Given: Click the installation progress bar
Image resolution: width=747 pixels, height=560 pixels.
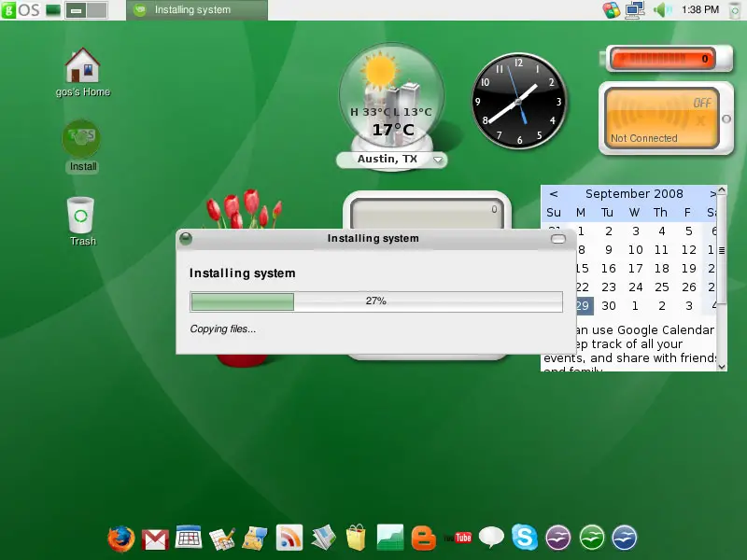Looking at the screenshot, I should coord(375,301).
